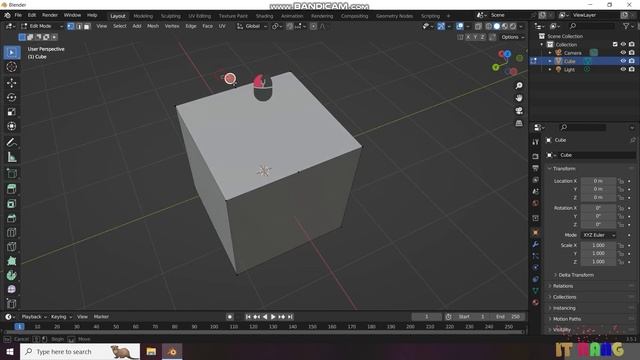Select the Spin tool
Viewport: 640px width, 360px height.
click(x=11, y=275)
